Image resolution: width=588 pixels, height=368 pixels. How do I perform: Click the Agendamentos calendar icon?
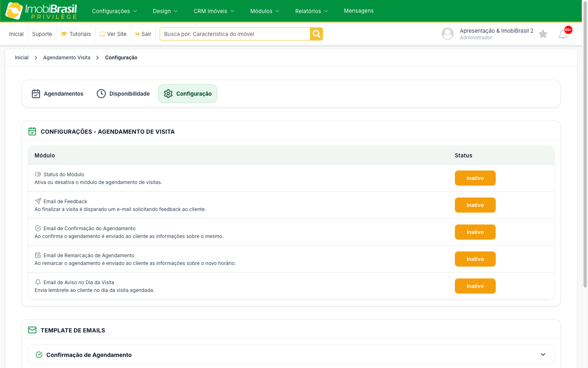tap(36, 94)
